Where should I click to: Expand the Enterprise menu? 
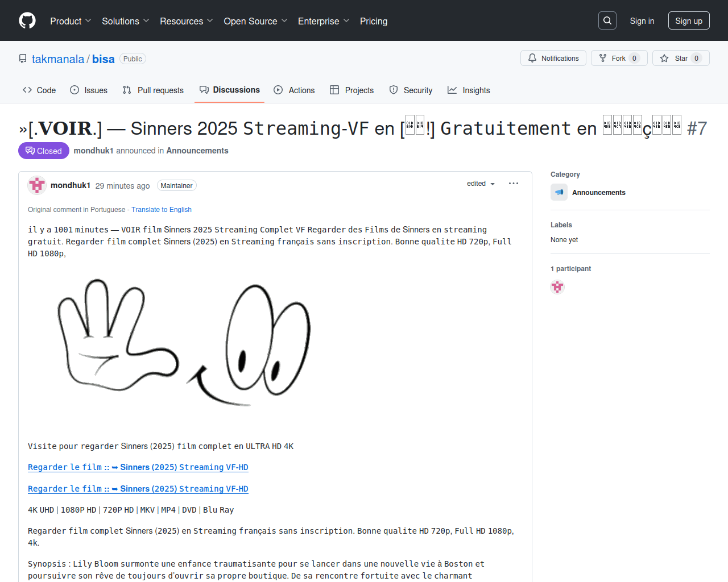[x=324, y=21]
